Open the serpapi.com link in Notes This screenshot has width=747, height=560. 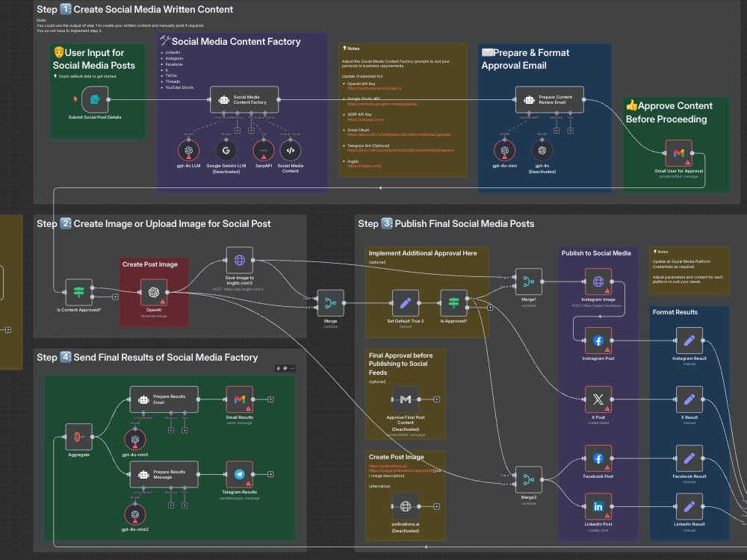(365, 119)
